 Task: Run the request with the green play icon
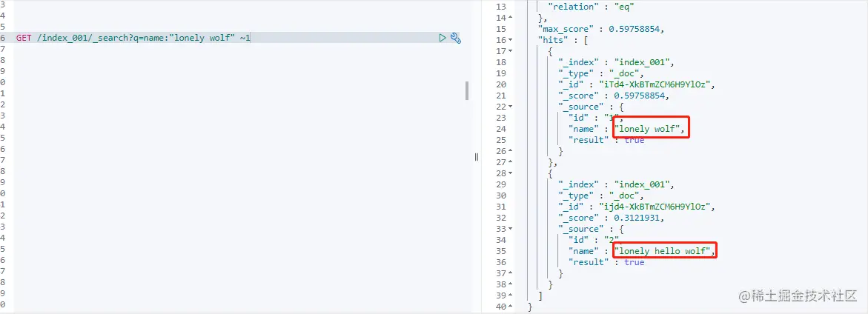pyautogui.click(x=442, y=39)
